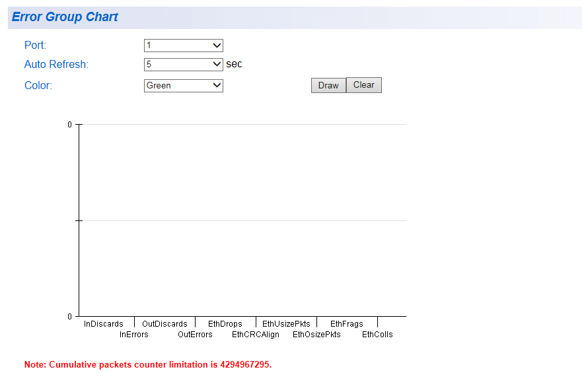Click the Color: label
Viewport: 588px width, 392px height.
point(38,85)
